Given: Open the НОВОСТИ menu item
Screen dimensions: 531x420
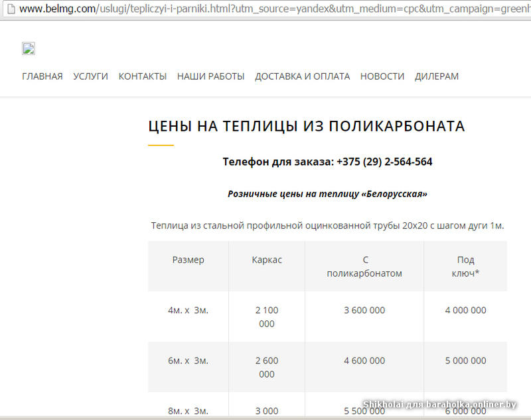Looking at the screenshot, I should tap(382, 76).
